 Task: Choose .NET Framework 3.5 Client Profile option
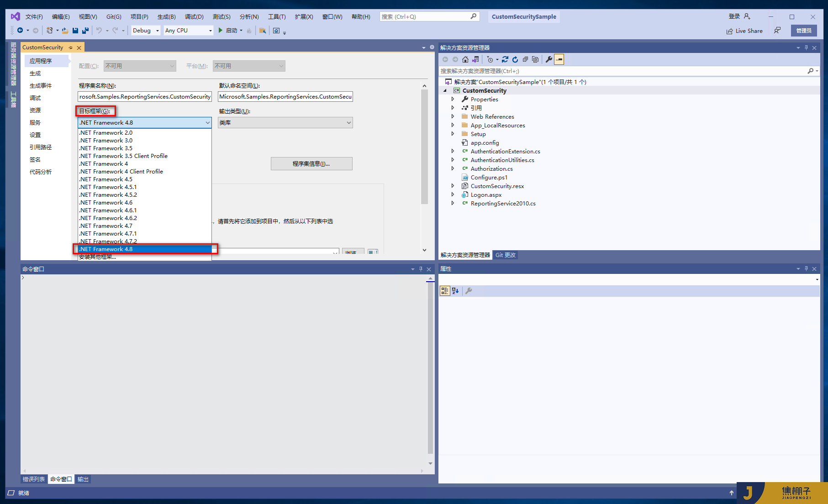coord(145,156)
